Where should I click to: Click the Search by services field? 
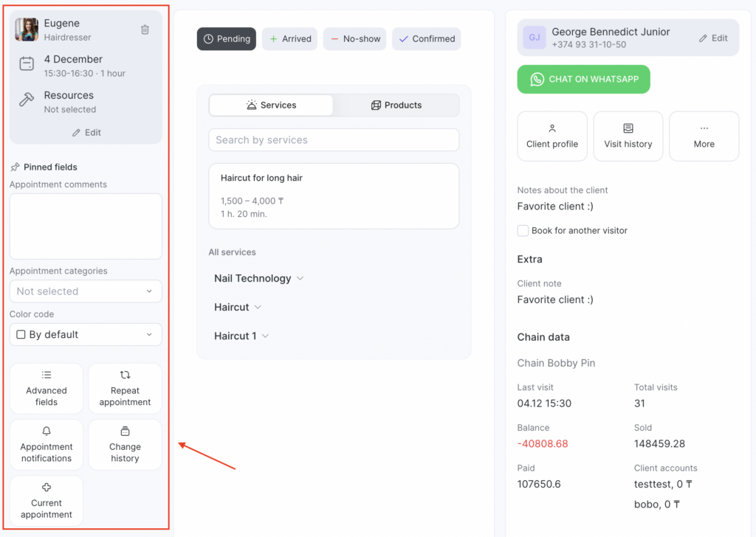tap(334, 140)
